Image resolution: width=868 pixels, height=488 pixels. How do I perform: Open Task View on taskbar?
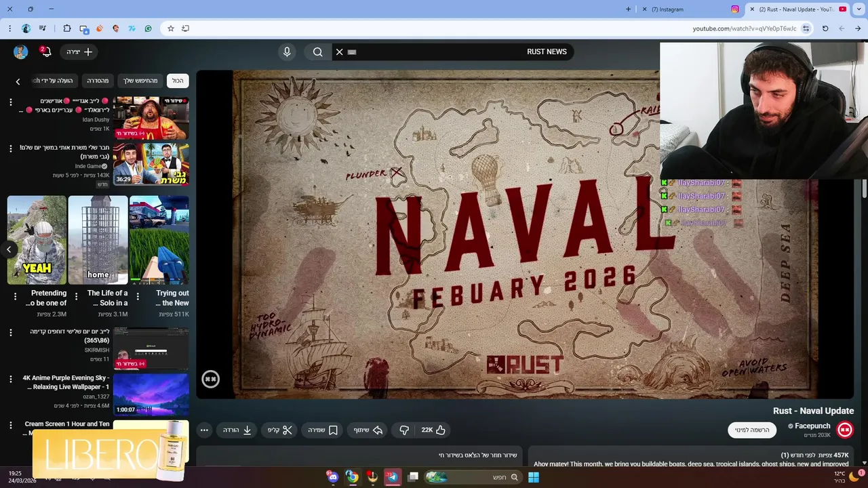pos(412,477)
